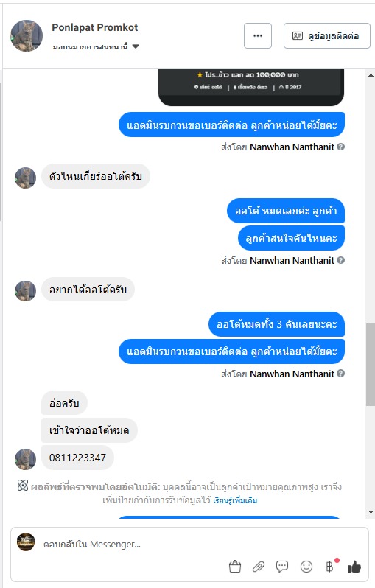Viewport: 375px width, 588px height.
Task: Open the saved replies chat bubble icon
Action: pyautogui.click(x=282, y=566)
